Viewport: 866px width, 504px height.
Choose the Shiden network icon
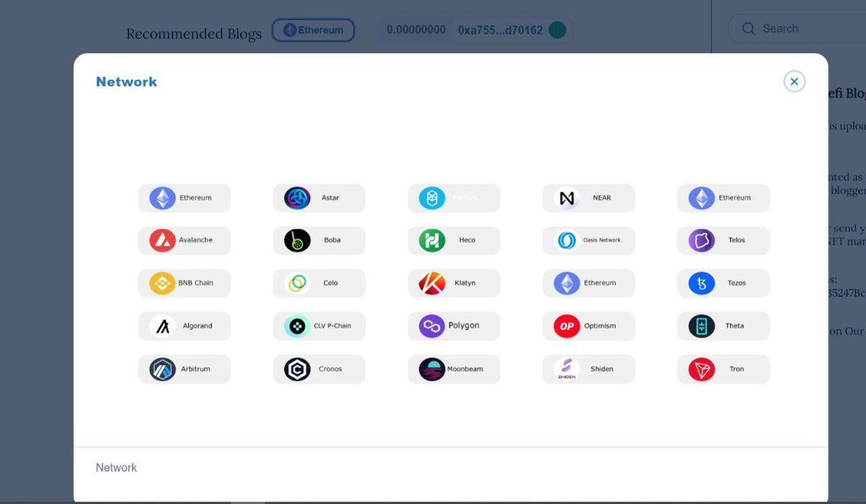pos(567,369)
